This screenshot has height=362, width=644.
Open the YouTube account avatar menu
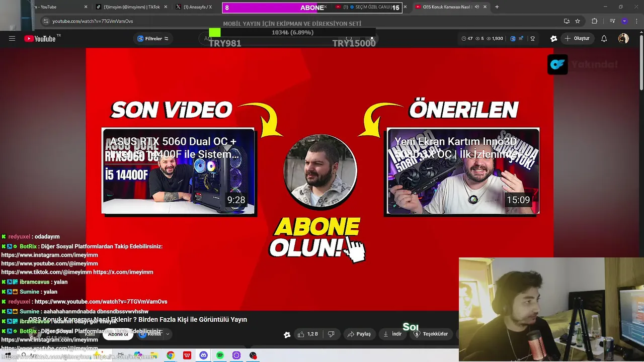(x=623, y=39)
